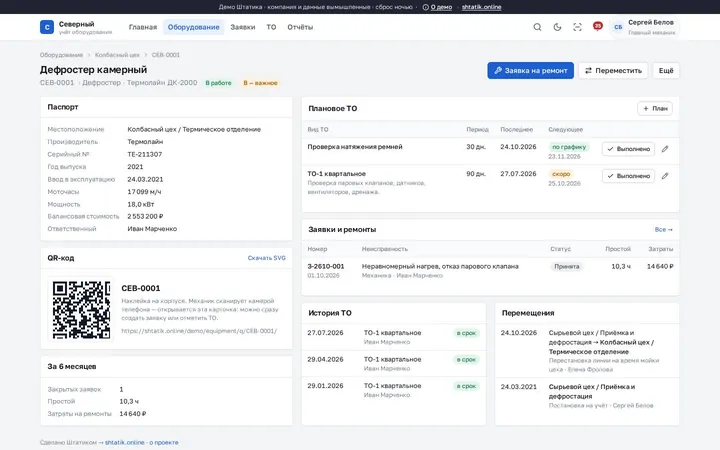Click Оборудование breadcrumb

point(62,55)
